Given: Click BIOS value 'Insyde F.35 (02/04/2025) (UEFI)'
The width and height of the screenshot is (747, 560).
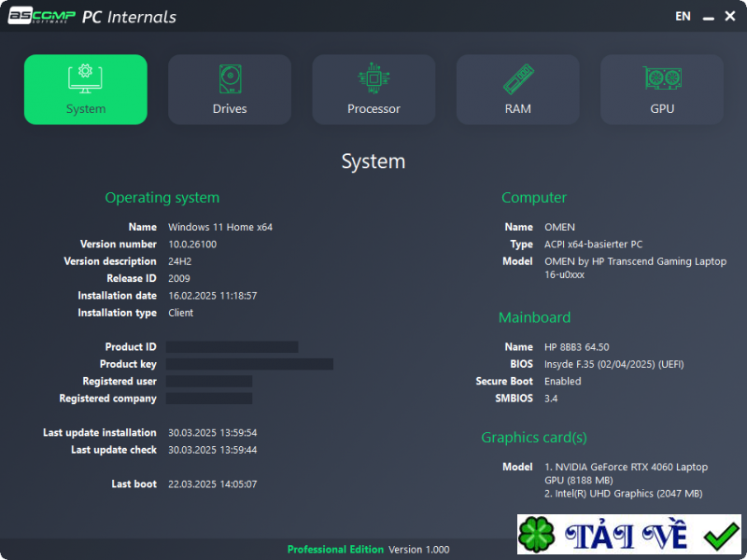Looking at the screenshot, I should click(614, 364).
